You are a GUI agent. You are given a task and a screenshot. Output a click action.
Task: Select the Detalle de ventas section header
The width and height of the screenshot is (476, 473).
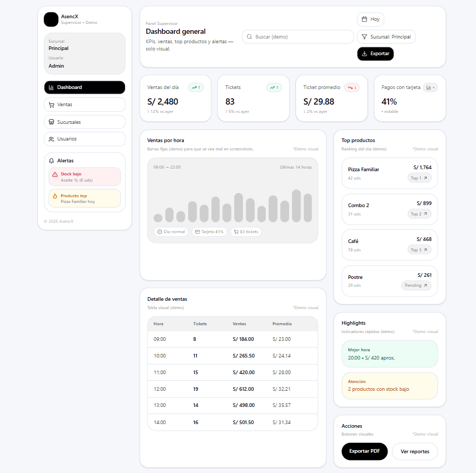pos(168,299)
